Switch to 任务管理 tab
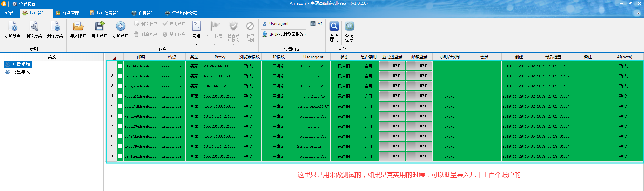This screenshot has height=191, width=644. (x=68, y=13)
